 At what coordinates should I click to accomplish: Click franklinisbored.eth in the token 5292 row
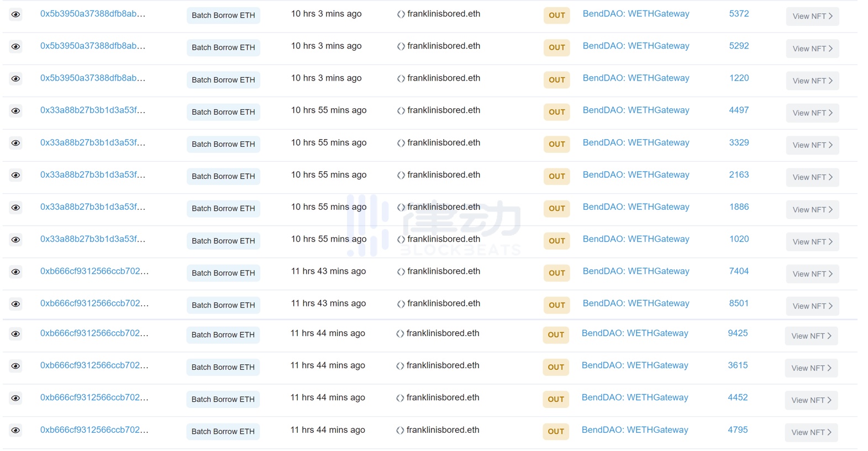[444, 46]
